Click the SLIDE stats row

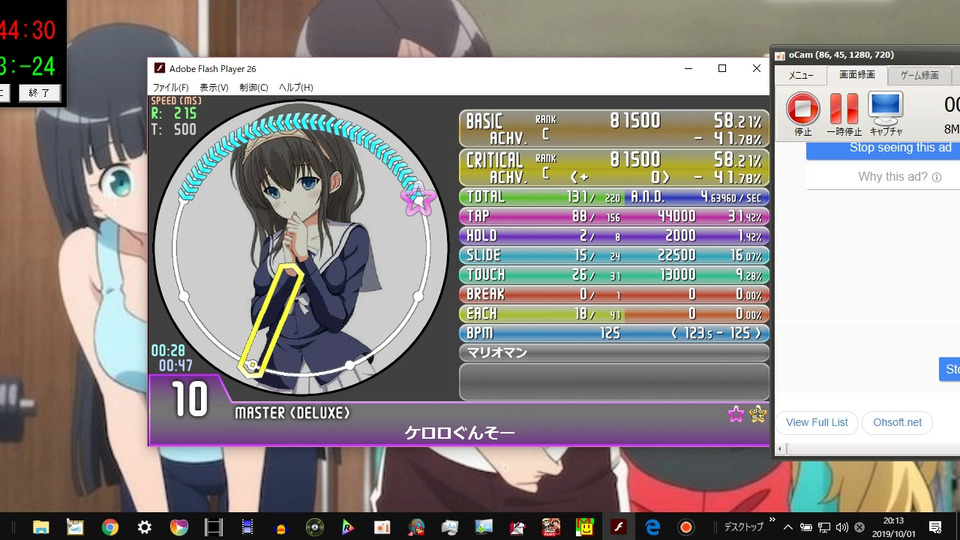point(614,255)
